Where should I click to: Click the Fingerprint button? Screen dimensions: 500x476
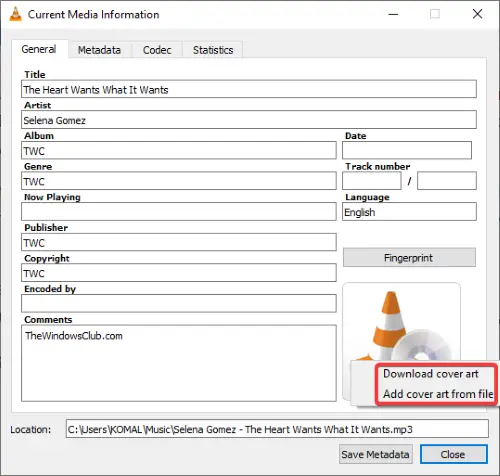409,257
